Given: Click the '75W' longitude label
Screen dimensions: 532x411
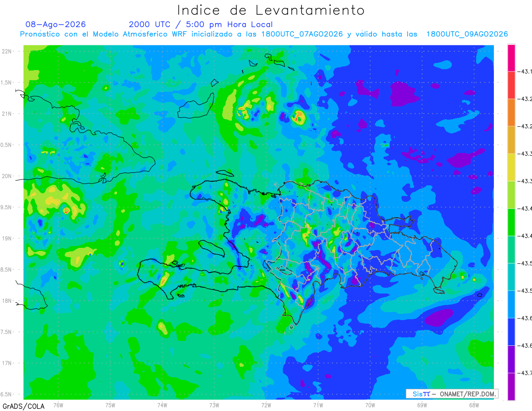Looking at the screenshot, I should click(x=110, y=405).
